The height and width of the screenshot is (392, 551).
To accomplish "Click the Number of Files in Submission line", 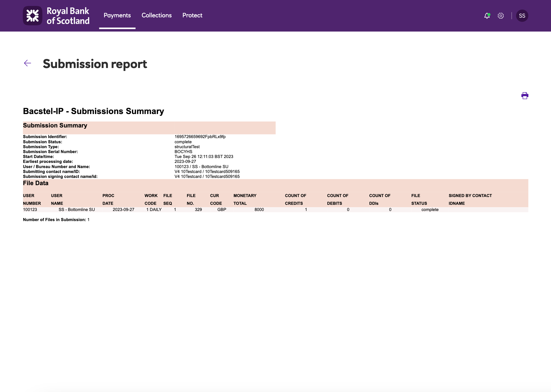I will pyautogui.click(x=56, y=220).
